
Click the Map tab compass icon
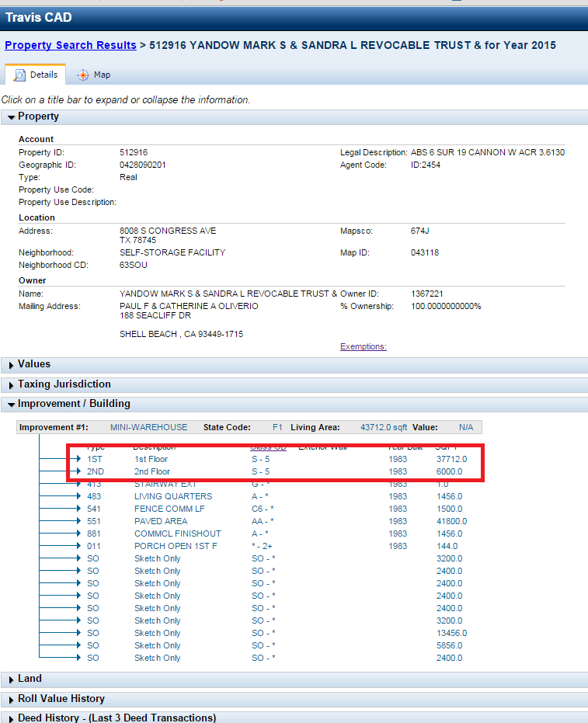point(82,75)
